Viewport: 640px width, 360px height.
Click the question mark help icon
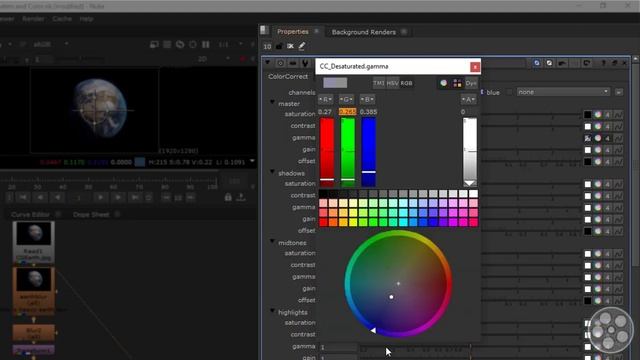click(603, 63)
